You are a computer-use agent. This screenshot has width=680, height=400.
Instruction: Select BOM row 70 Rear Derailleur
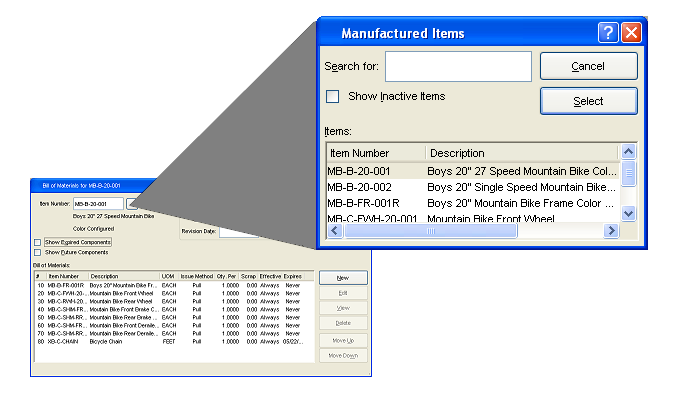coord(174,333)
